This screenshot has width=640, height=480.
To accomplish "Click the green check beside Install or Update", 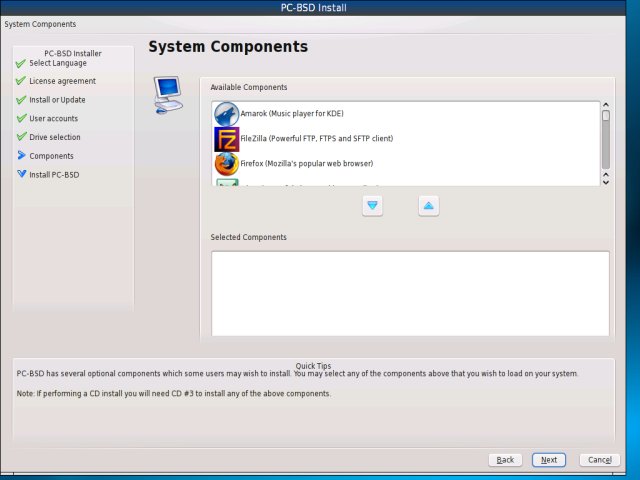I will coord(21,100).
